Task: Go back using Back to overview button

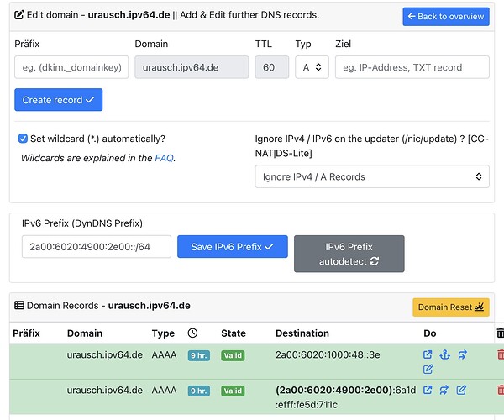Action: click(445, 16)
